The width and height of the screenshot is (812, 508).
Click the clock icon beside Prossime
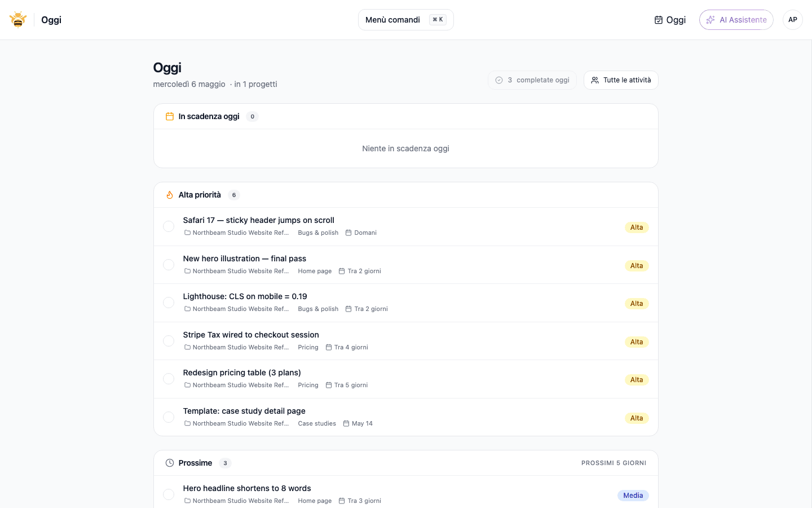(169, 463)
